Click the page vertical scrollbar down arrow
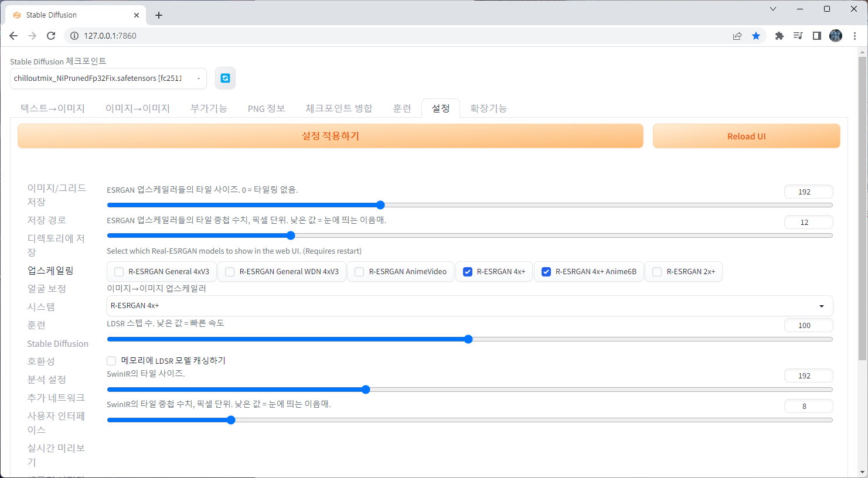The height and width of the screenshot is (478, 868). click(862, 472)
